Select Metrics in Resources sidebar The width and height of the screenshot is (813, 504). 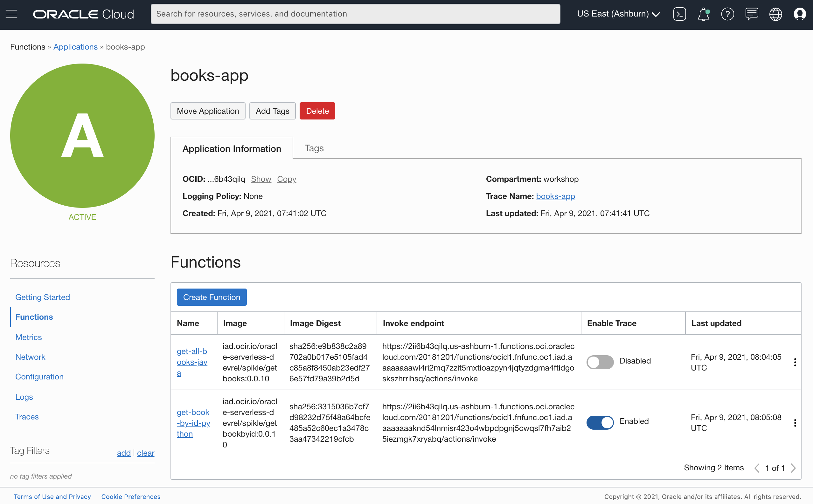click(x=28, y=337)
